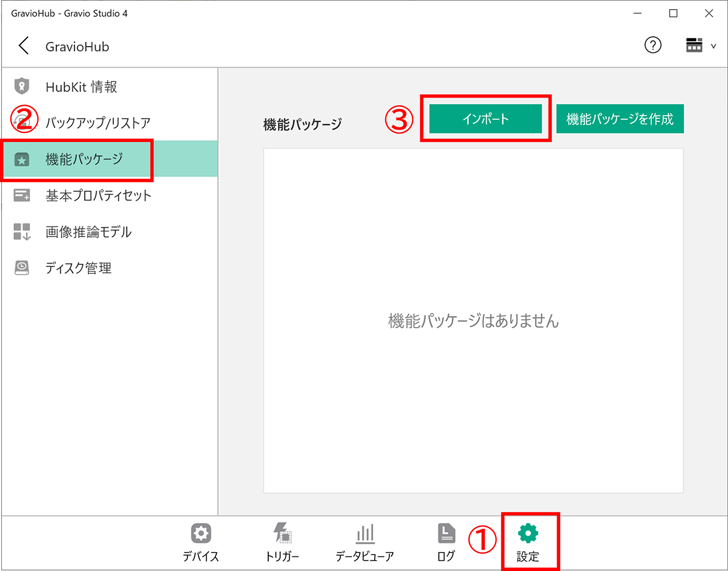Select バックアップ/リストア in the sidebar
This screenshot has height=571, width=728.
tap(109, 122)
